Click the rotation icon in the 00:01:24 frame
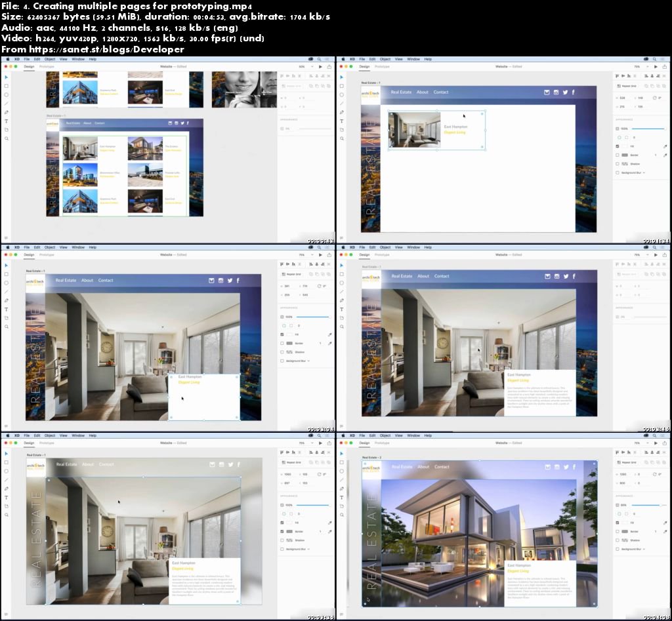The width and height of the screenshot is (672, 621). (x=654, y=98)
